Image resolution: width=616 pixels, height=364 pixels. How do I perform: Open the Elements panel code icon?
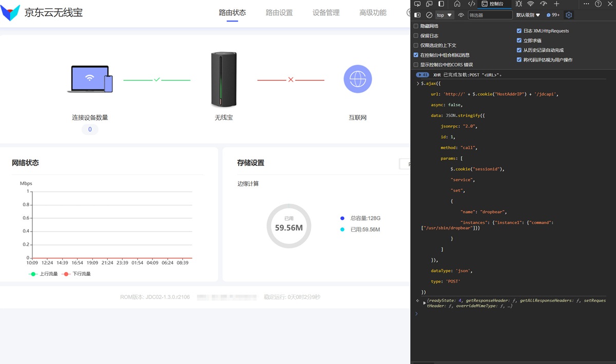pos(471,4)
